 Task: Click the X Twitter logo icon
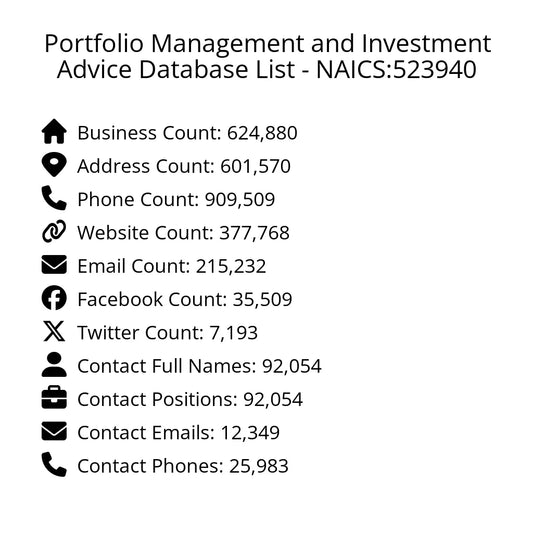pos(54,331)
